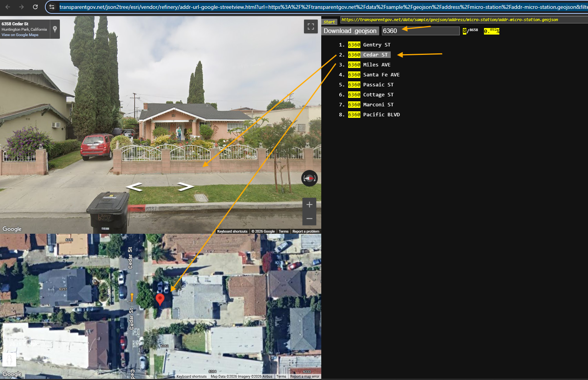This screenshot has height=380, width=588.
Task: Select 6360 Pacific BLVD in the list
Action: pyautogui.click(x=373, y=115)
